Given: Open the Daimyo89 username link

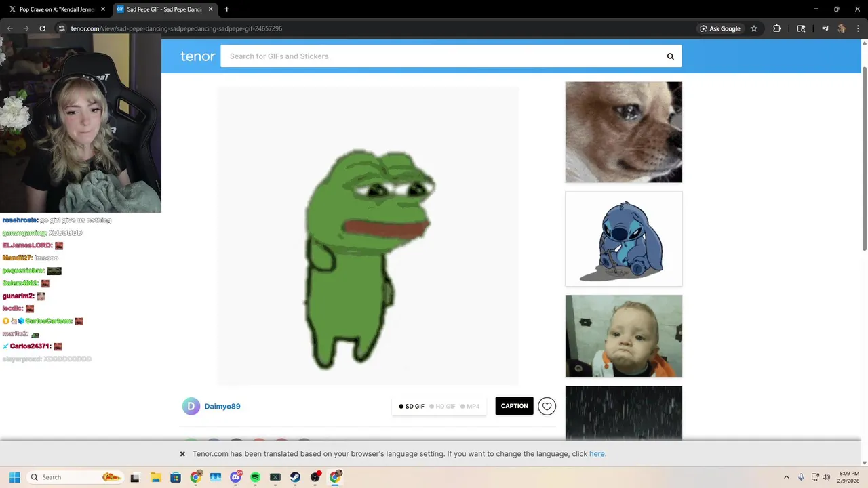Looking at the screenshot, I should [222, 407].
